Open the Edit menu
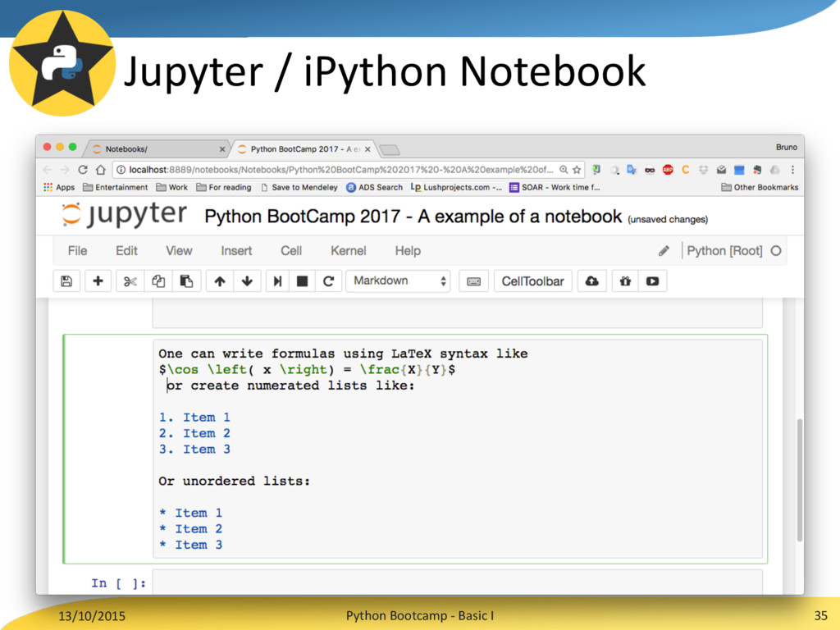The width and height of the screenshot is (840, 630). [x=126, y=251]
